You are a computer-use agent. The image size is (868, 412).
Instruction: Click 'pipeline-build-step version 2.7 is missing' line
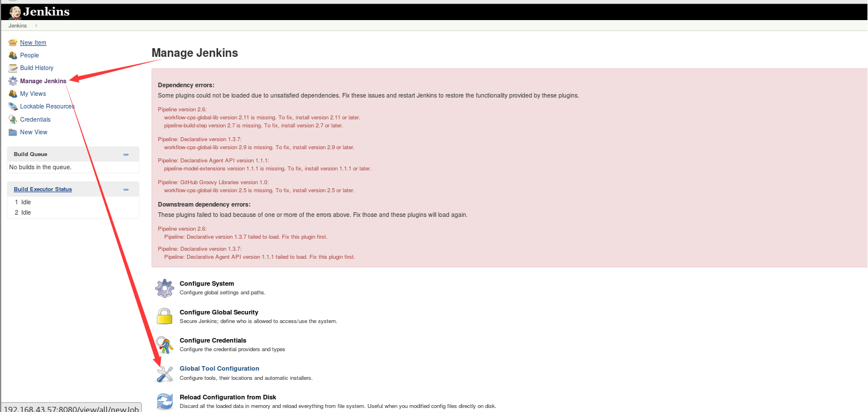point(253,125)
